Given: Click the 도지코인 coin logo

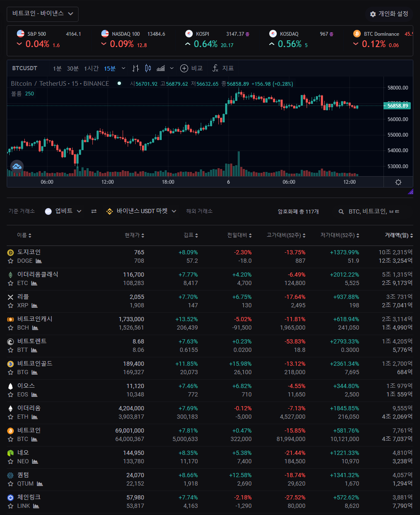Looking at the screenshot, I should 10,252.
